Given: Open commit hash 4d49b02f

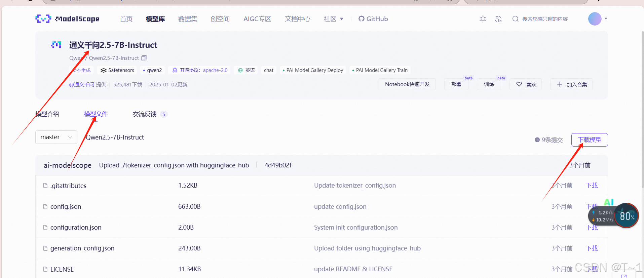Looking at the screenshot, I should pyautogui.click(x=278, y=165).
